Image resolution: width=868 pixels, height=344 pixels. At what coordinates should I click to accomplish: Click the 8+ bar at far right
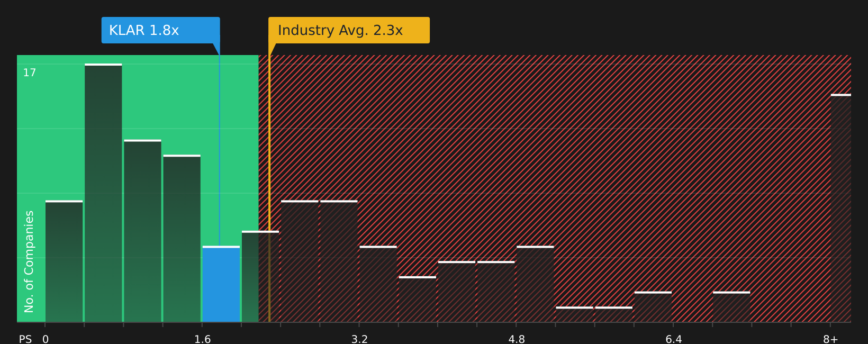[841, 208]
